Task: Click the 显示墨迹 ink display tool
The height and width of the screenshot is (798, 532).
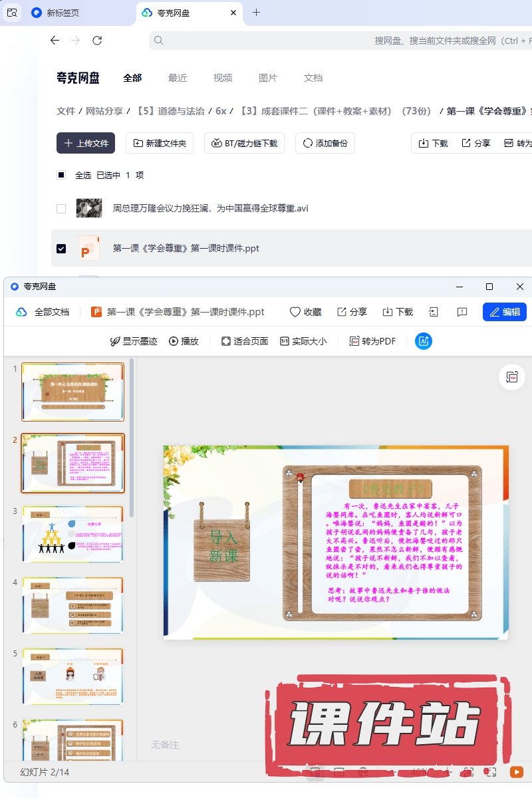Action: 134,341
